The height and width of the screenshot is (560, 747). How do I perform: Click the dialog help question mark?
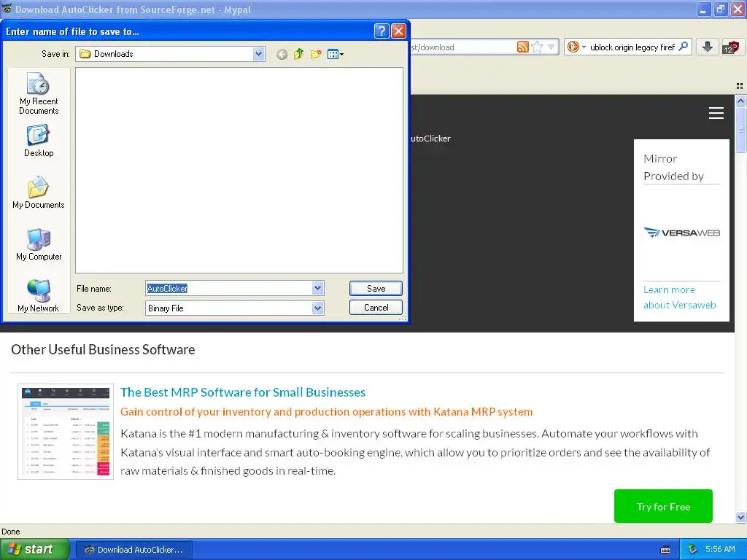pyautogui.click(x=381, y=31)
